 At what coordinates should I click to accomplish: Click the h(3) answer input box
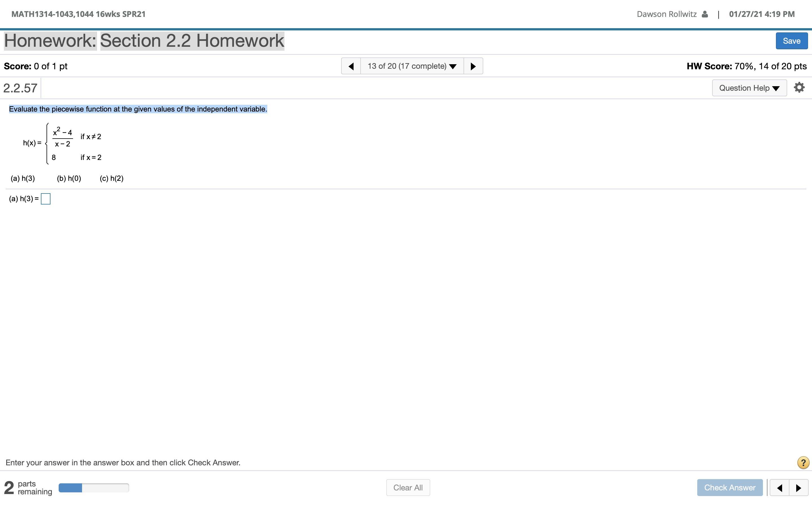46,199
